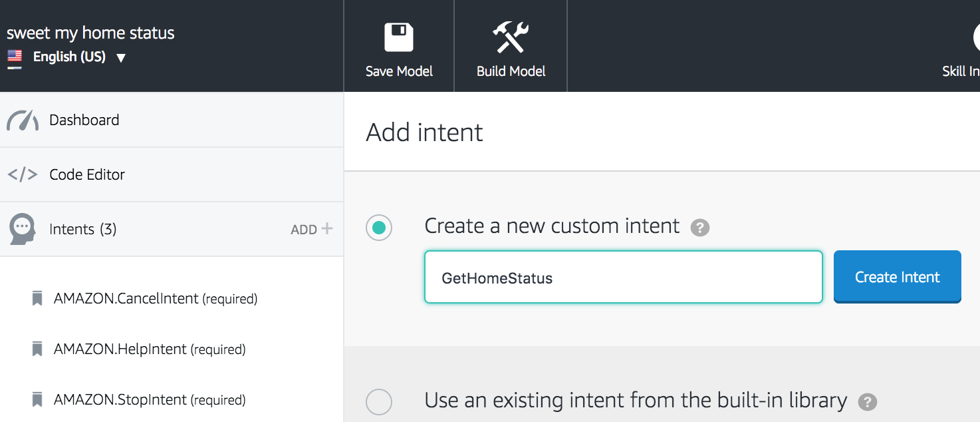Click the Create Intent button
This screenshot has height=422, width=980.
tap(898, 277)
